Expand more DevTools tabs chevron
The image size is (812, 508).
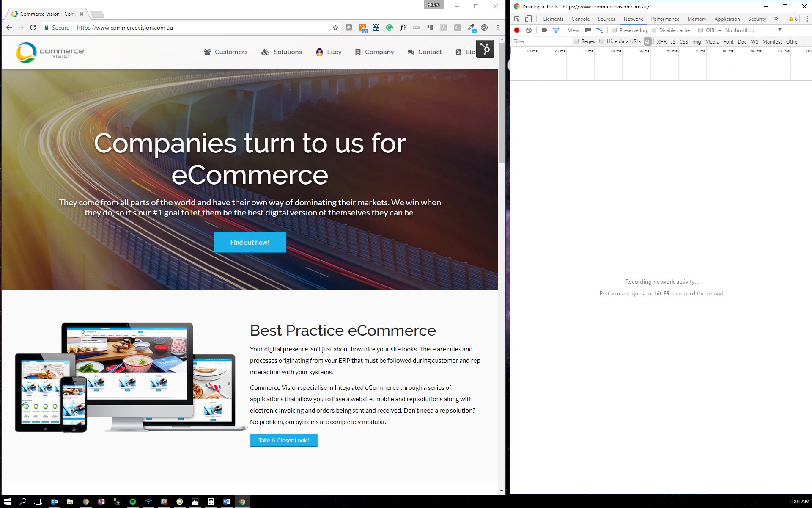point(776,19)
